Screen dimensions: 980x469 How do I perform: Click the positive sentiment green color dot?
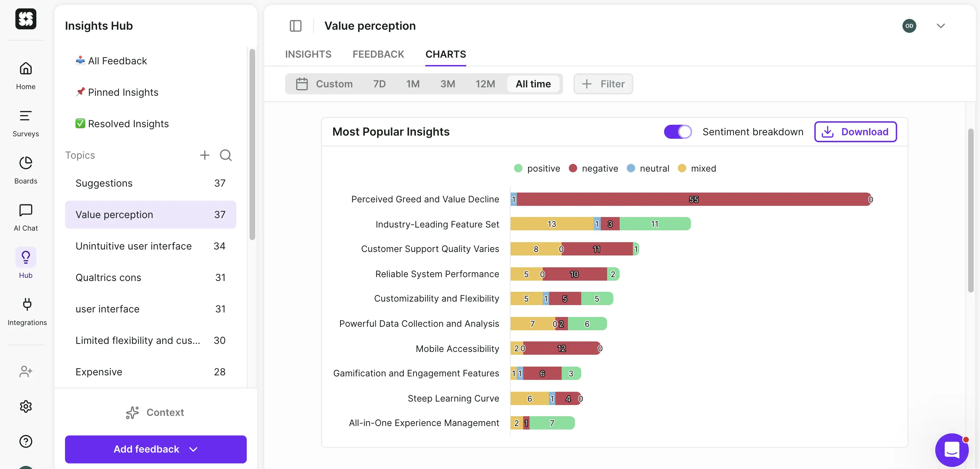click(518, 168)
